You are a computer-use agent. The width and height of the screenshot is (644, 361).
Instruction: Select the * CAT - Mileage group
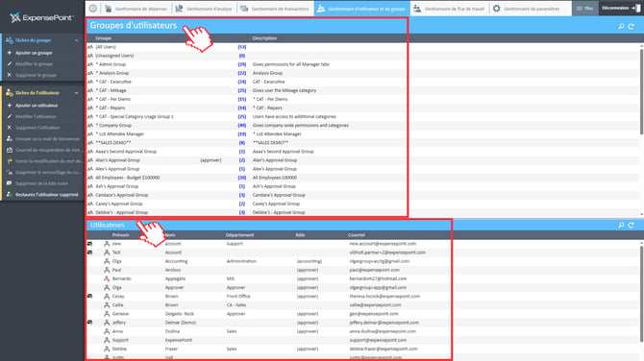pos(362,90)
